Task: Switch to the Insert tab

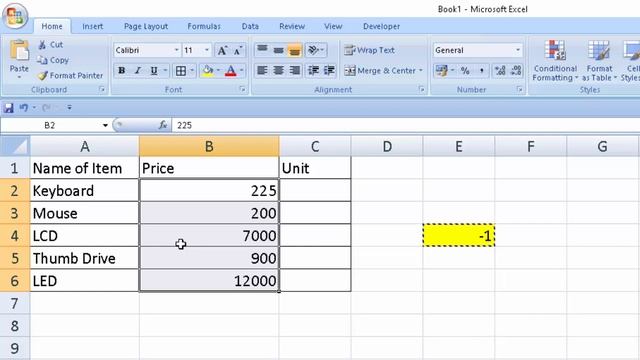Action: [x=93, y=26]
